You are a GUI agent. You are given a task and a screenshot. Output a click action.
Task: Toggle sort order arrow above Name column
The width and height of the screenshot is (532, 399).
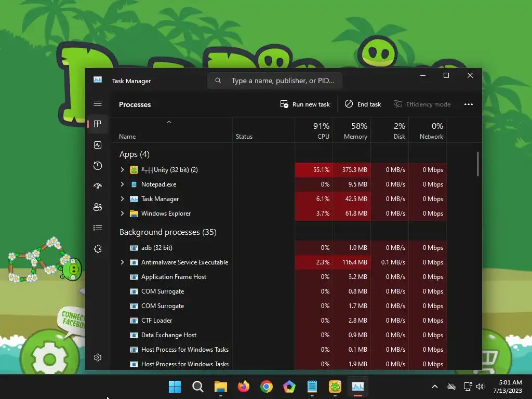(169, 122)
